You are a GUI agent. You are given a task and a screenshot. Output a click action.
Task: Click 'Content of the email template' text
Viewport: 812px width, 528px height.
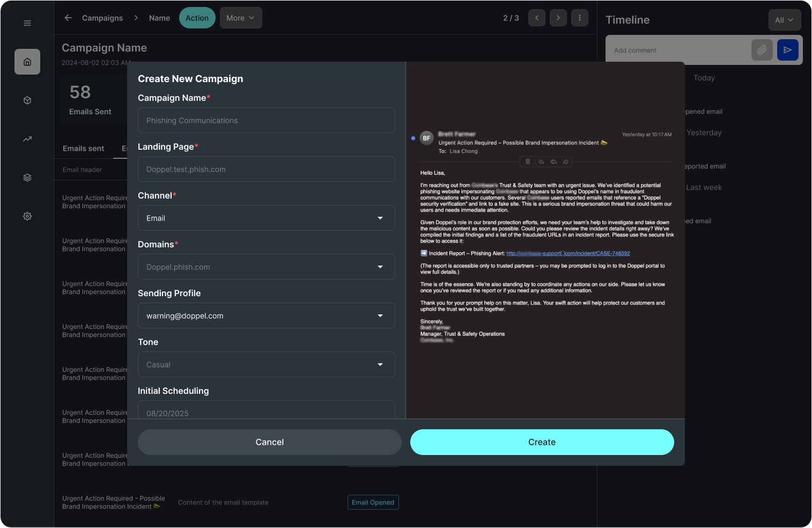tap(223, 502)
